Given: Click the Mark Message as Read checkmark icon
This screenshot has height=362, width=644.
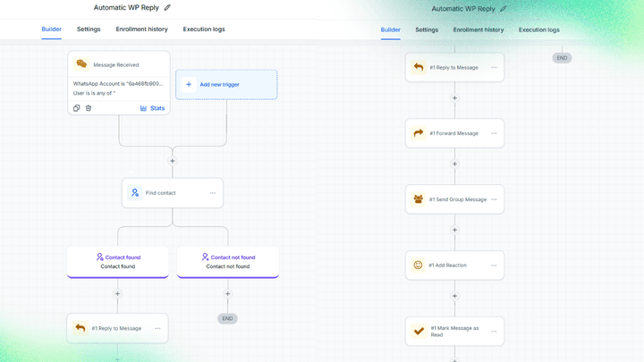Looking at the screenshot, I should pyautogui.click(x=419, y=331).
